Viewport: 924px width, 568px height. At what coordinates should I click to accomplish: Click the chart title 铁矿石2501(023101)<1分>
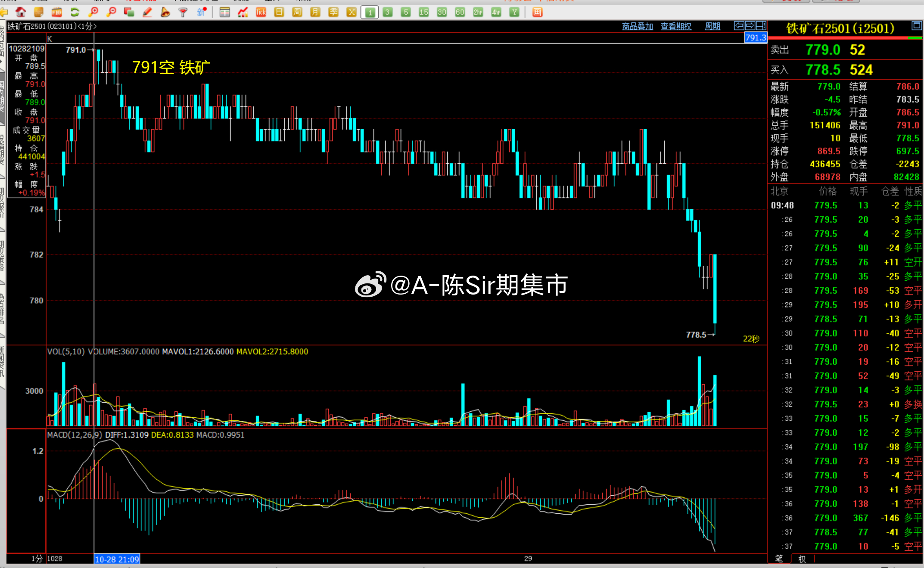pyautogui.click(x=52, y=26)
